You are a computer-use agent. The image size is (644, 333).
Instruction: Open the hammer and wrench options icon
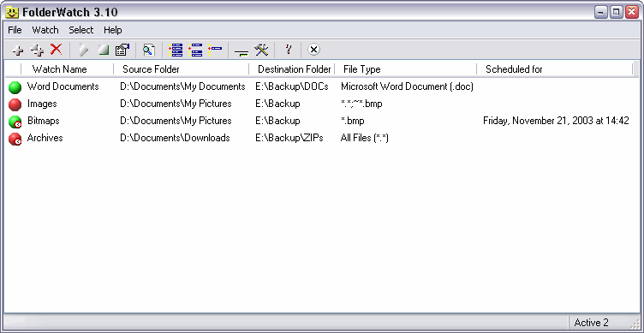(261, 51)
